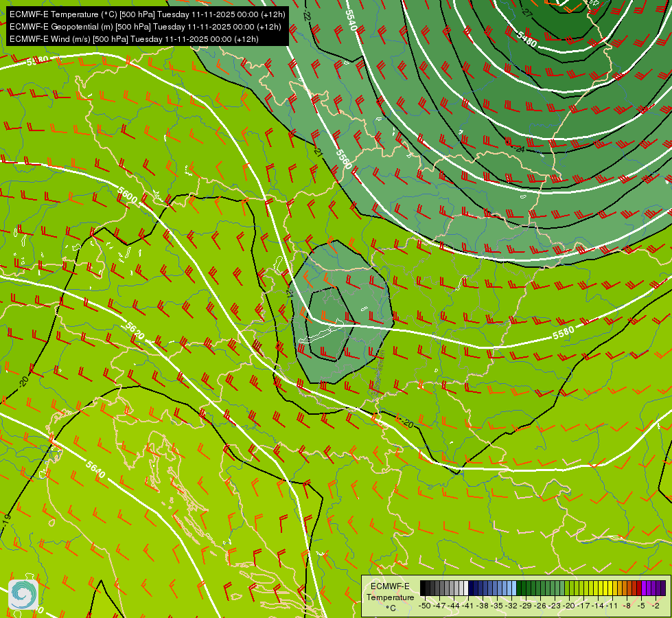The width and height of the screenshot is (672, 618).
Task: Click the -38 legend scale value
Action: point(482,606)
